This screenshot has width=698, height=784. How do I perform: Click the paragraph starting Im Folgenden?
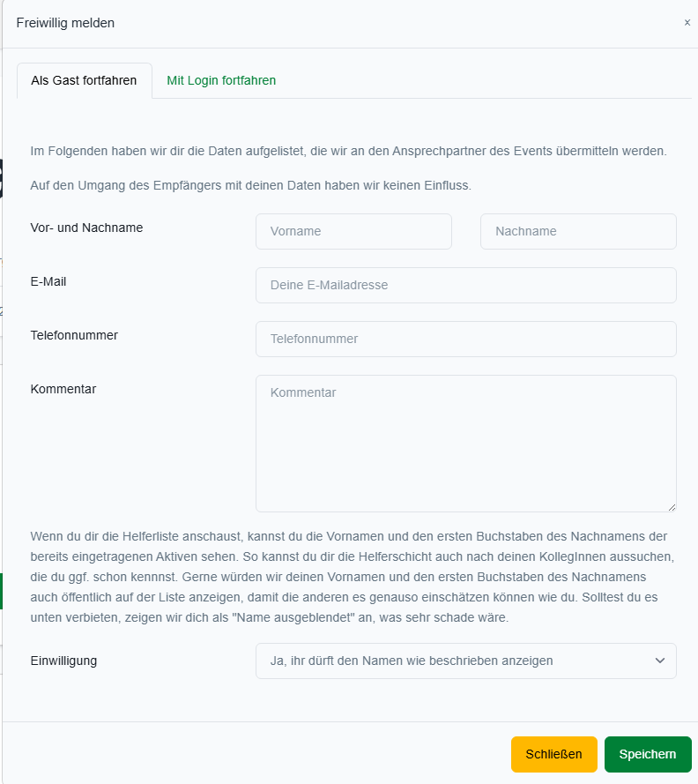tap(348, 151)
